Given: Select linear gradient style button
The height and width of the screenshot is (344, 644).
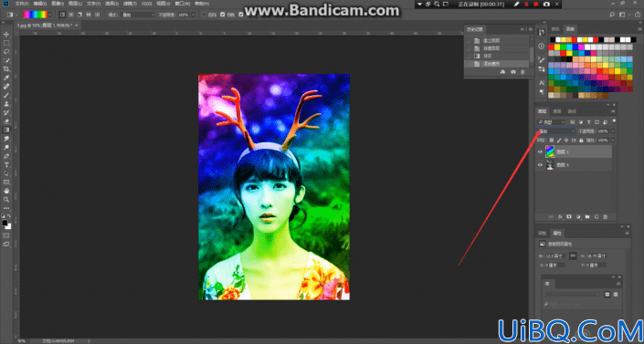Looking at the screenshot, I should 62,15.
